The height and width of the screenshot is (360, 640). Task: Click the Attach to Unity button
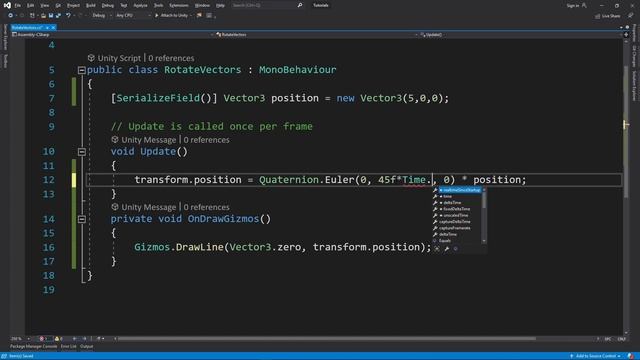(x=171, y=16)
